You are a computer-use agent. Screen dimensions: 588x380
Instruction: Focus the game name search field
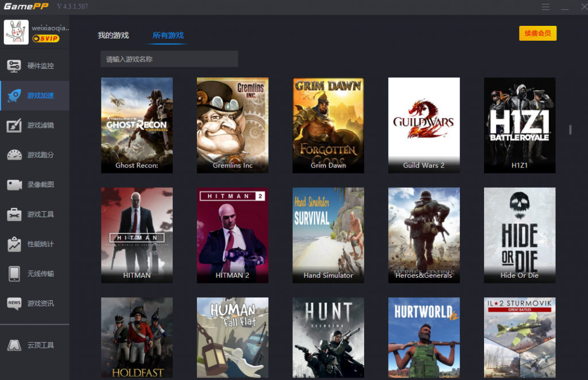(169, 59)
